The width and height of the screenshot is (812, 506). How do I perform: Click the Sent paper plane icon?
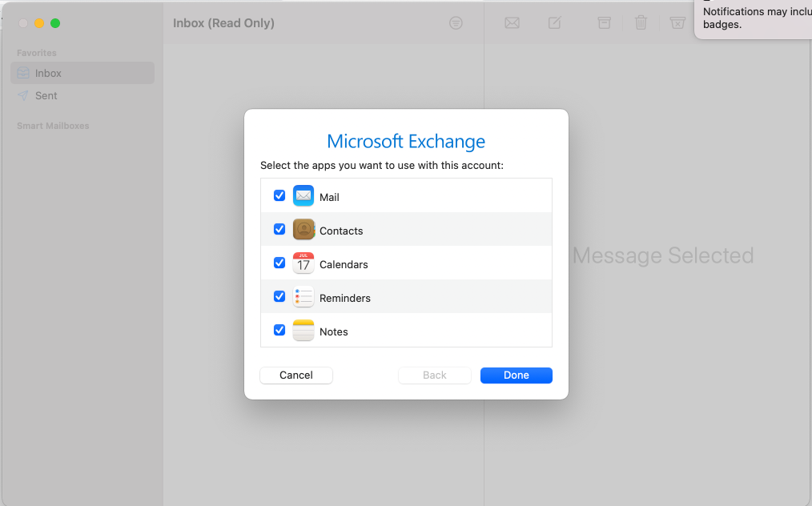[x=23, y=95]
